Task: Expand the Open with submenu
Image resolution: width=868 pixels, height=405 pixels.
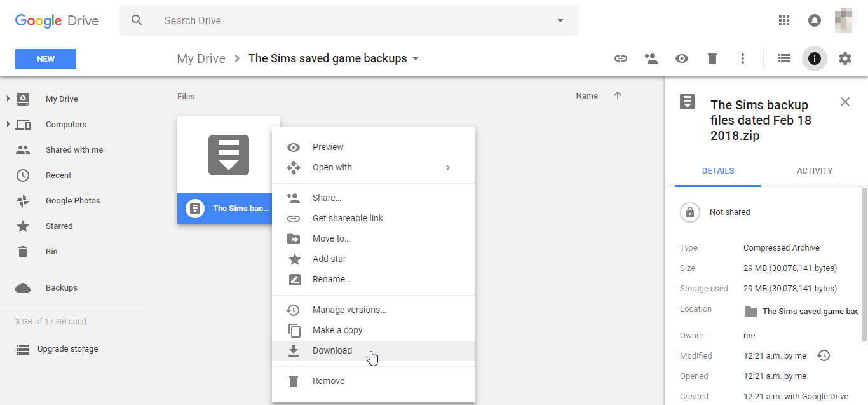Action: pos(373,167)
